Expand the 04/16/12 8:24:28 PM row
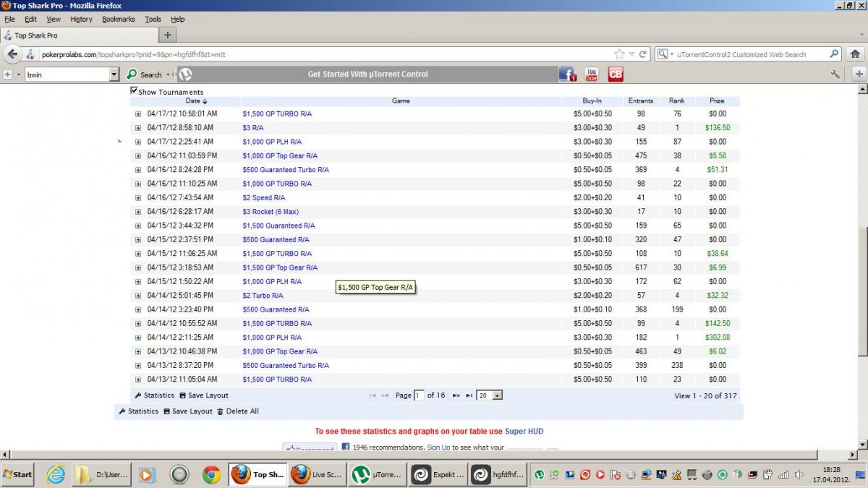Screen dimensions: 868x488 pyautogui.click(x=137, y=170)
